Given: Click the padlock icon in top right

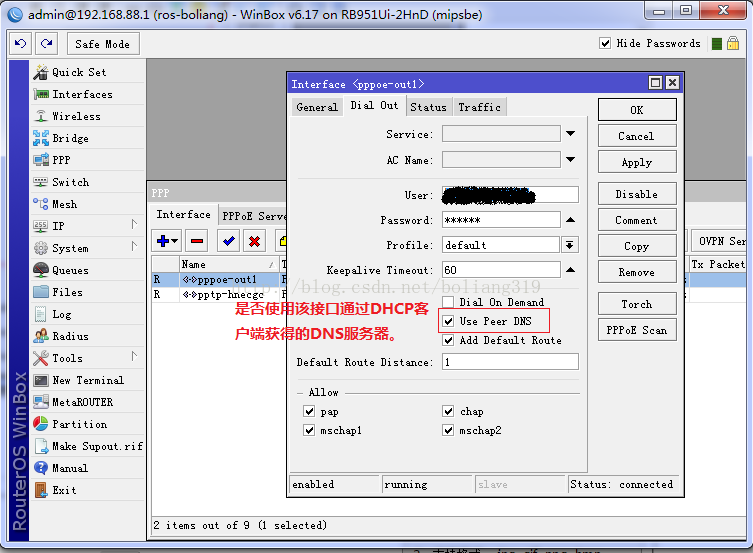Looking at the screenshot, I should pos(733,43).
